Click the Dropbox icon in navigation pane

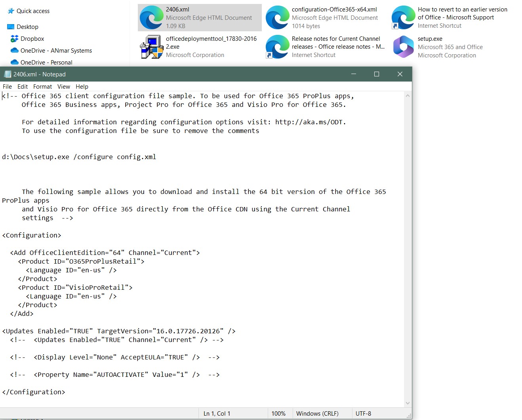click(15, 39)
